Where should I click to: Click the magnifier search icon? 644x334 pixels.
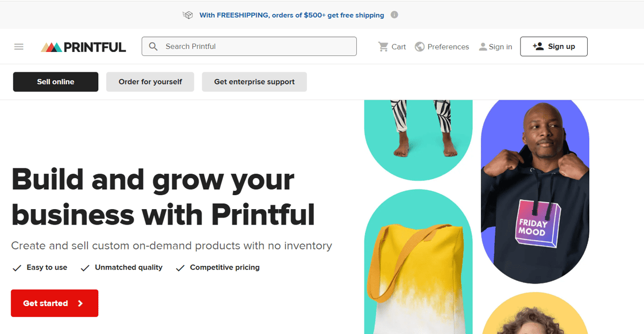[153, 47]
